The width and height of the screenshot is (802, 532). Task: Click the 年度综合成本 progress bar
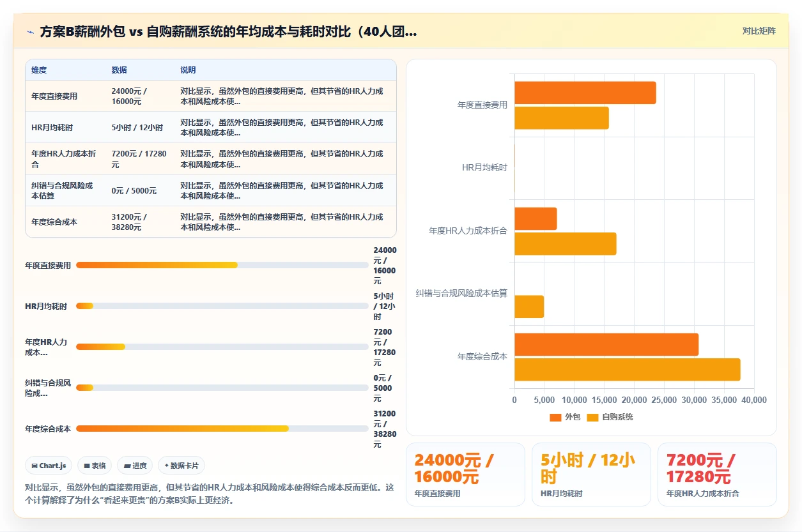coord(222,429)
